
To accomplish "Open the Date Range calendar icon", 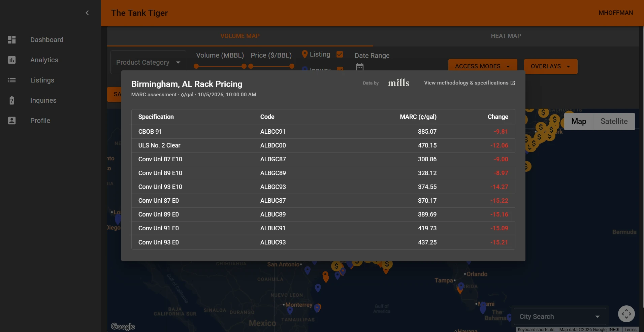I will click(360, 67).
